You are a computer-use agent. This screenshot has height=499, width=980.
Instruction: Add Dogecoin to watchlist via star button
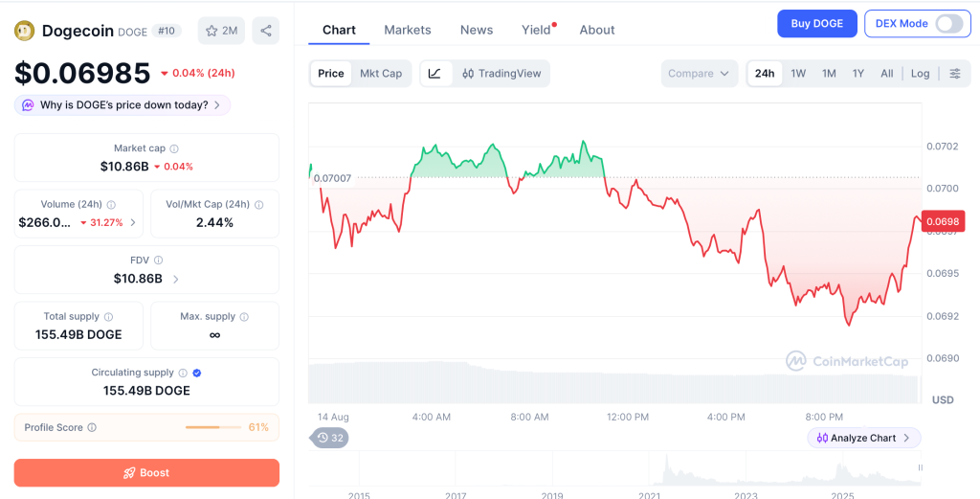coord(221,31)
